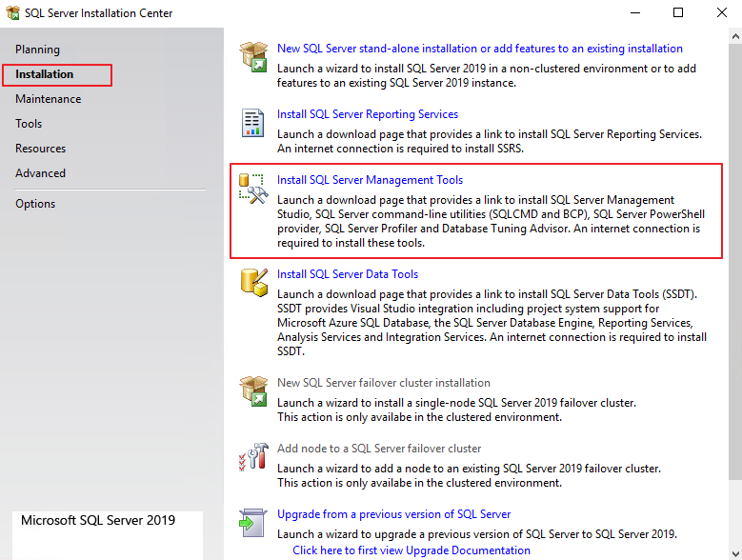Click the scrollbar up arrow
Screen dimensions: 742x560
pos(735,36)
